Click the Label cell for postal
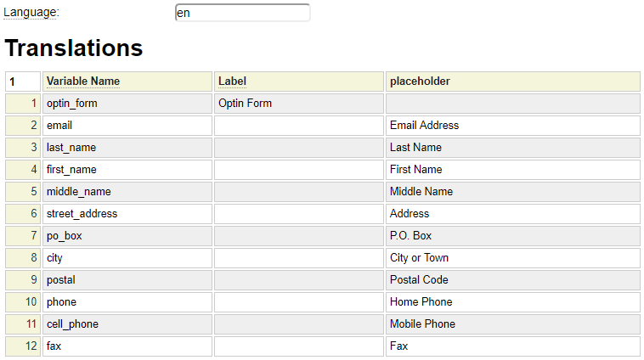Viewport: 644px width, 360px height. click(x=298, y=280)
